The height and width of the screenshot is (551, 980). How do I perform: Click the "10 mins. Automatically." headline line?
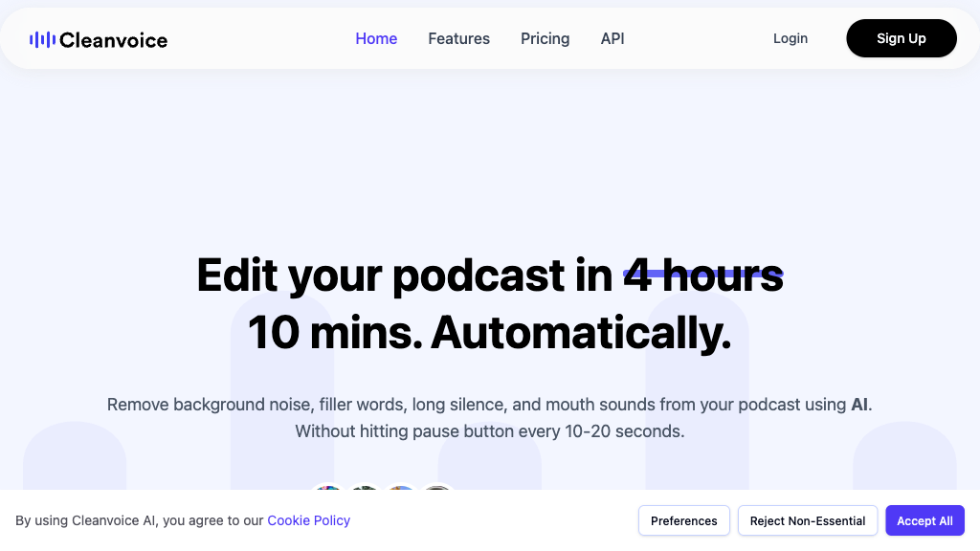[489, 333]
